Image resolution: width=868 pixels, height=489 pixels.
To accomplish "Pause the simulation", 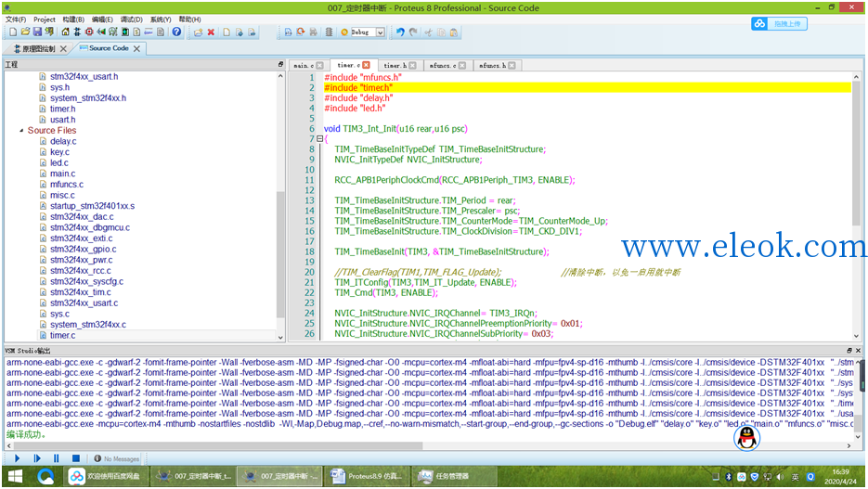I will 56,458.
